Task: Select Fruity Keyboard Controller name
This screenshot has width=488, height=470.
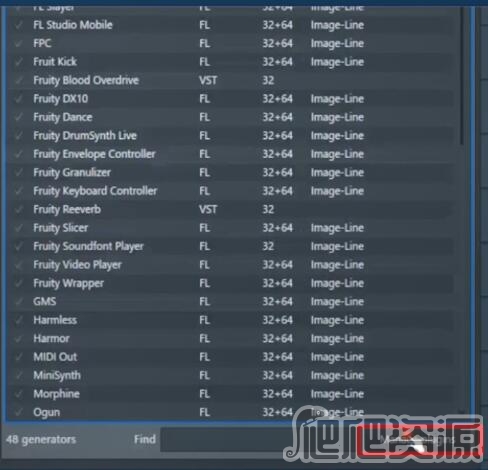Action: [95, 191]
